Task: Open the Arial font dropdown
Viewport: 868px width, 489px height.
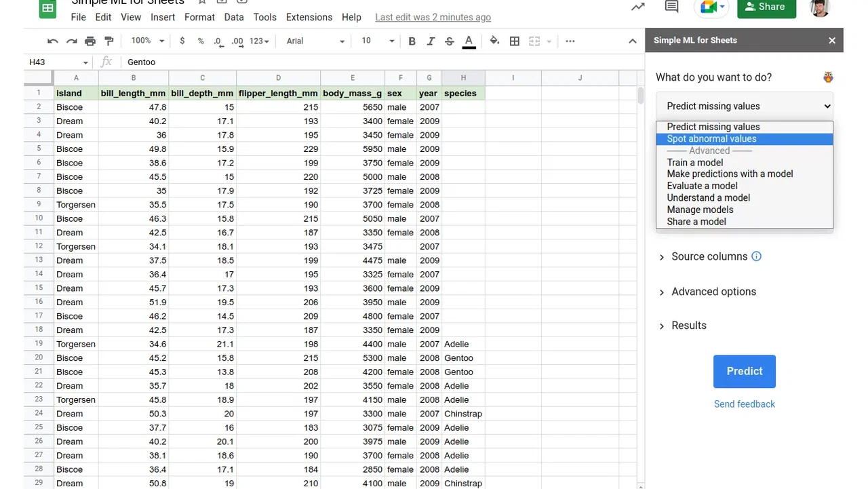Action: point(315,41)
